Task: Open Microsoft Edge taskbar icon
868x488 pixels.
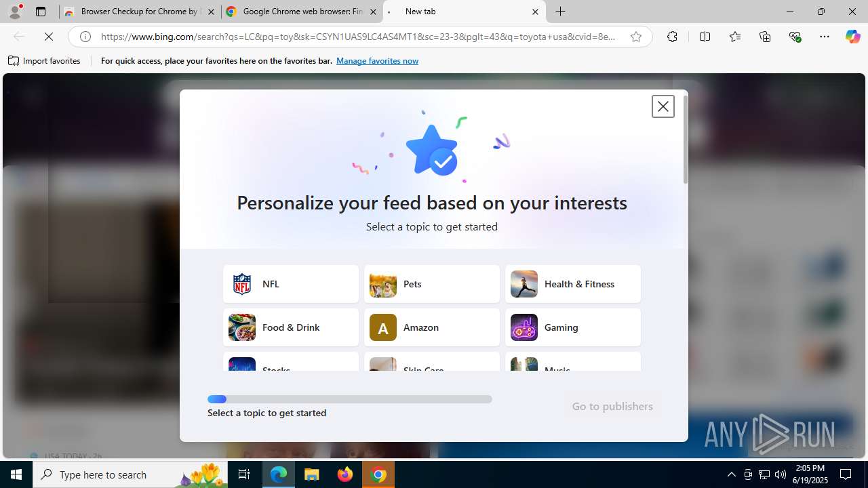Action: pyautogui.click(x=279, y=474)
